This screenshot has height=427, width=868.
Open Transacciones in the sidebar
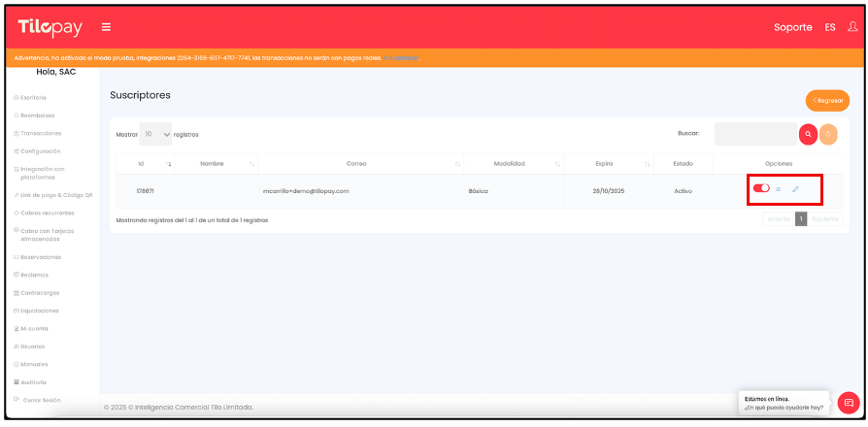[x=40, y=133]
